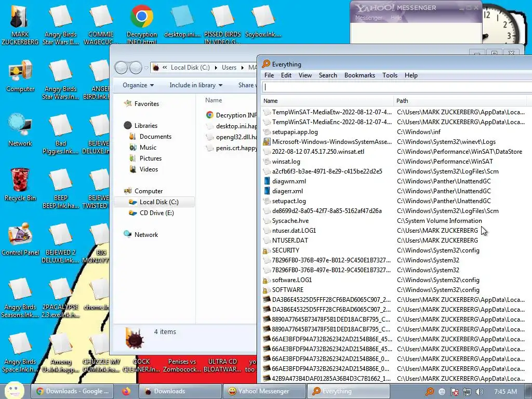Viewport: 532px width, 399px height.
Task: Open Everything View menu
Action: pos(305,75)
